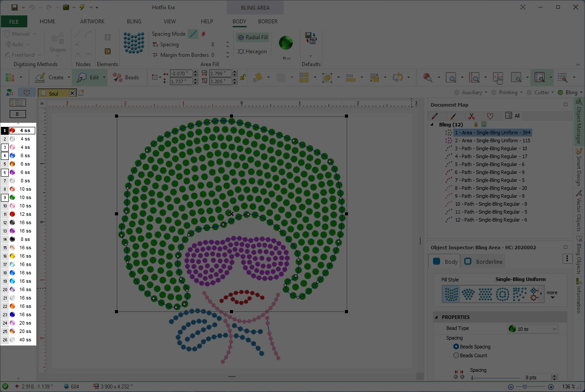Open the Smart Design side tab
The height and width of the screenshot is (392, 585).
tap(579, 166)
